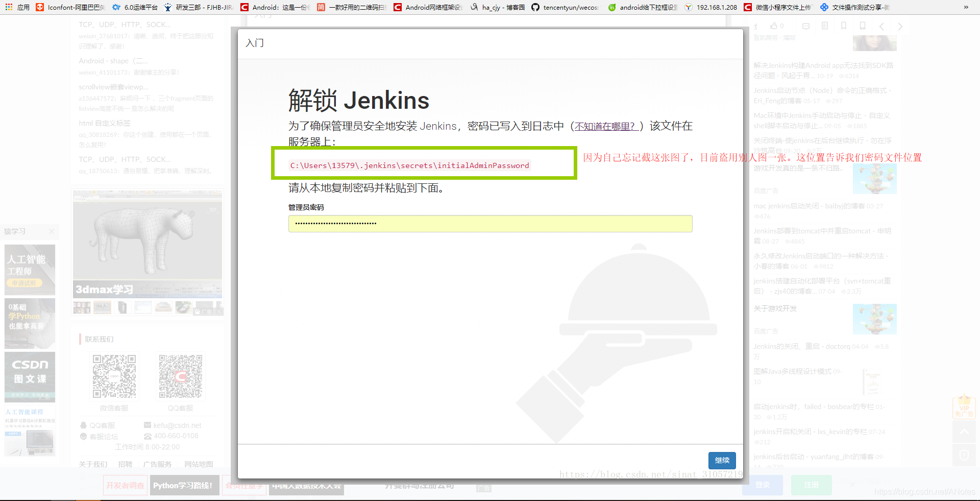The width and height of the screenshot is (980, 501).
Task: Open article jenkins搭建自动化部署平台
Action: (x=822, y=286)
